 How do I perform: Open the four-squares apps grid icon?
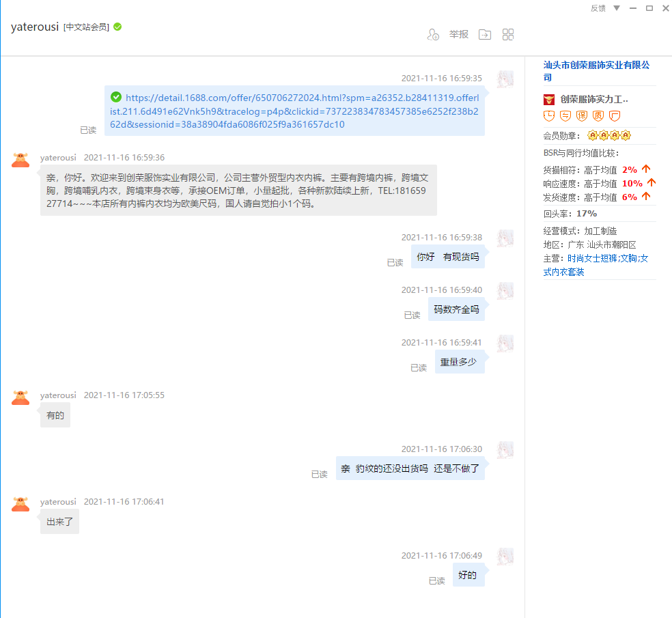(x=507, y=35)
